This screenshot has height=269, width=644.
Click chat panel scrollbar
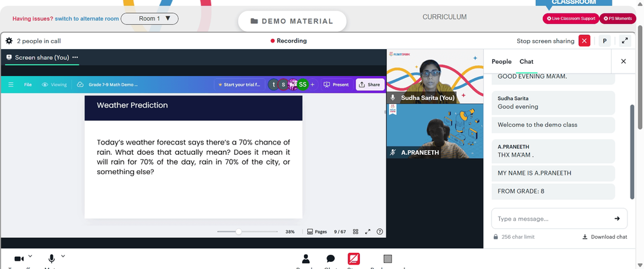[x=633, y=152]
